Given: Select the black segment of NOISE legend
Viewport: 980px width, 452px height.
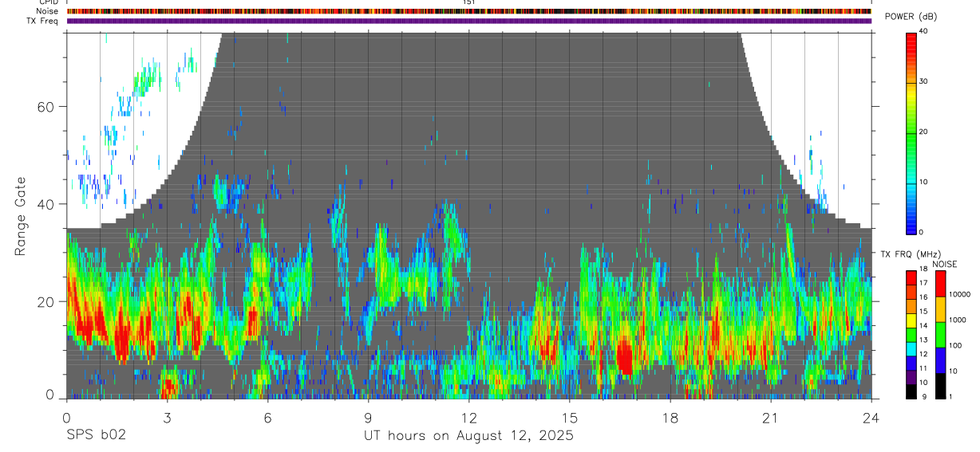Looking at the screenshot, I should 940,386.
